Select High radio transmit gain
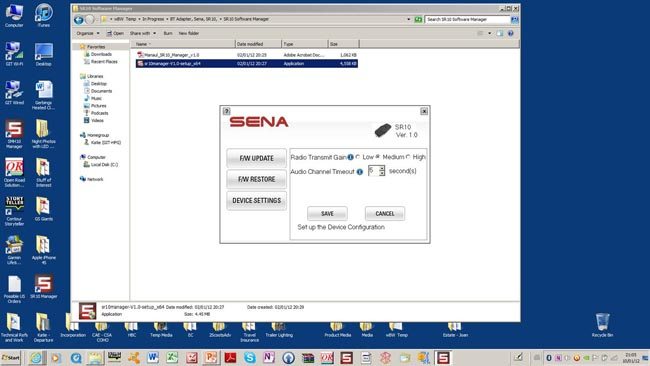This screenshot has height=366, width=650. 408,157
